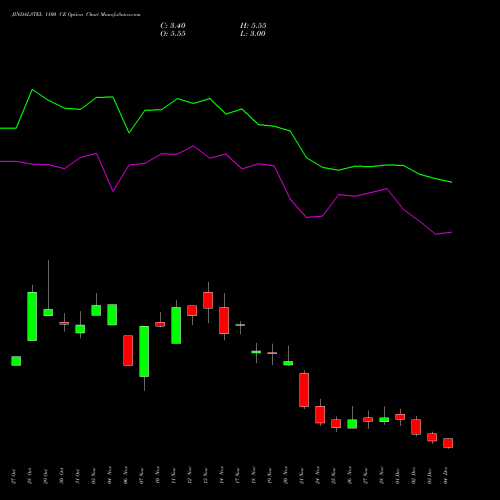
Task: Click the 28 Nov date label
Action: 381,475
